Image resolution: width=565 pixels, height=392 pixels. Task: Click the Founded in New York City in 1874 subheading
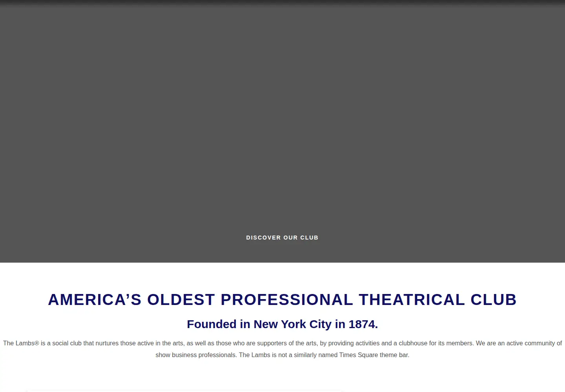[x=282, y=324]
